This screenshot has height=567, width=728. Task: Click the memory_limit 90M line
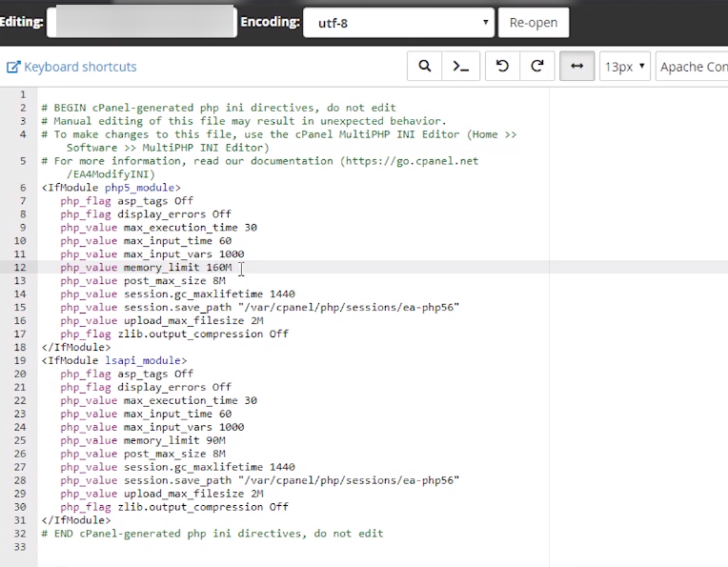point(143,441)
